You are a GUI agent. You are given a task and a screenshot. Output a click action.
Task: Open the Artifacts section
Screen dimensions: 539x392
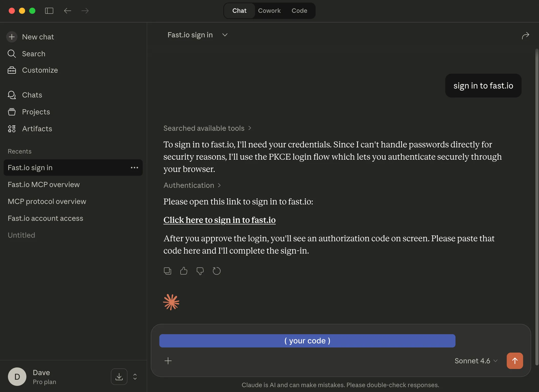pyautogui.click(x=37, y=129)
